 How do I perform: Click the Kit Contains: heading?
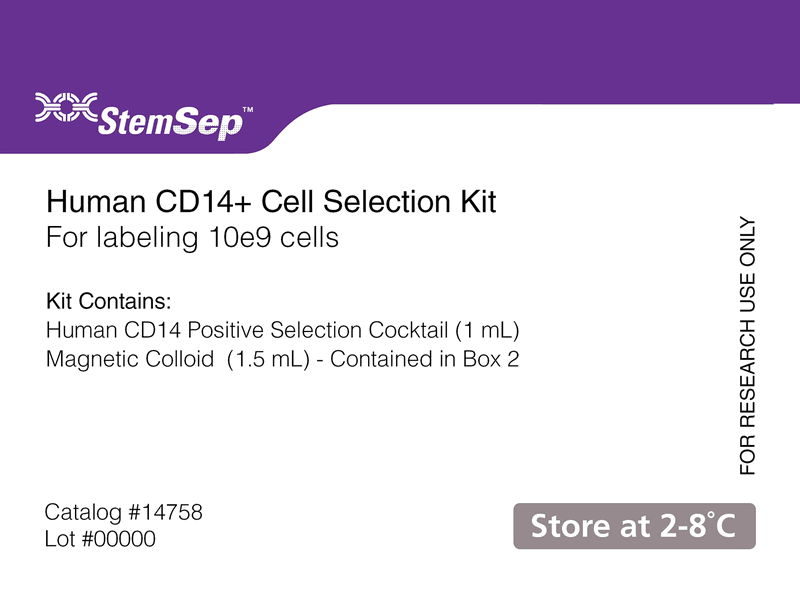click(x=109, y=301)
